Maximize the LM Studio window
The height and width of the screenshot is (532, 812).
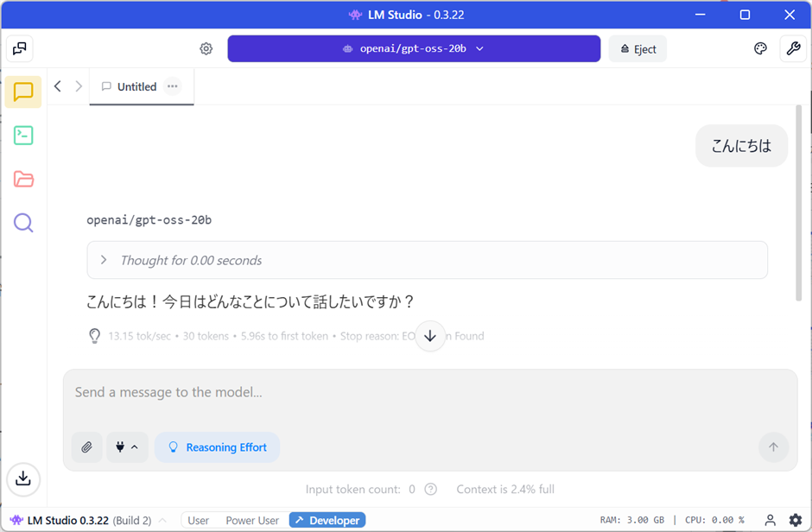click(745, 15)
